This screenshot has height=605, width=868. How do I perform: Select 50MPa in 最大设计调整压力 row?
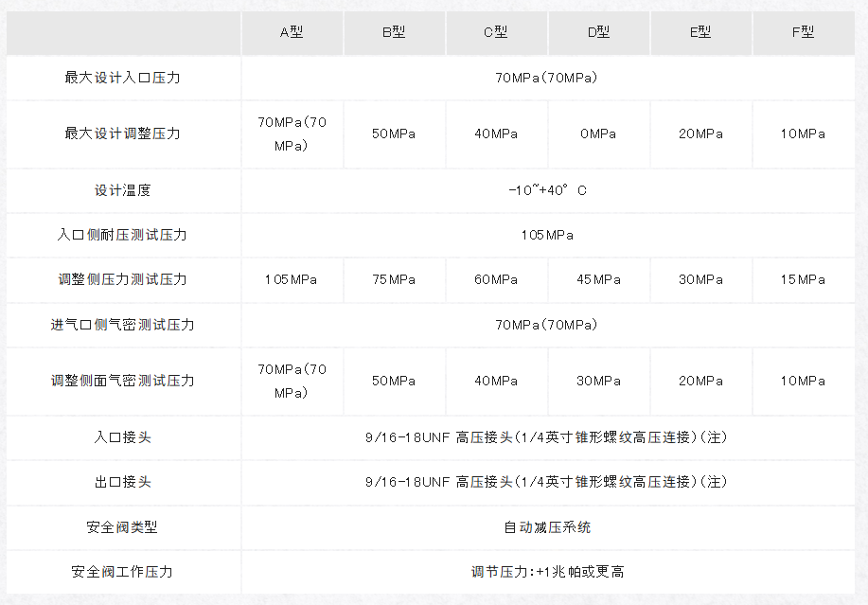394,133
